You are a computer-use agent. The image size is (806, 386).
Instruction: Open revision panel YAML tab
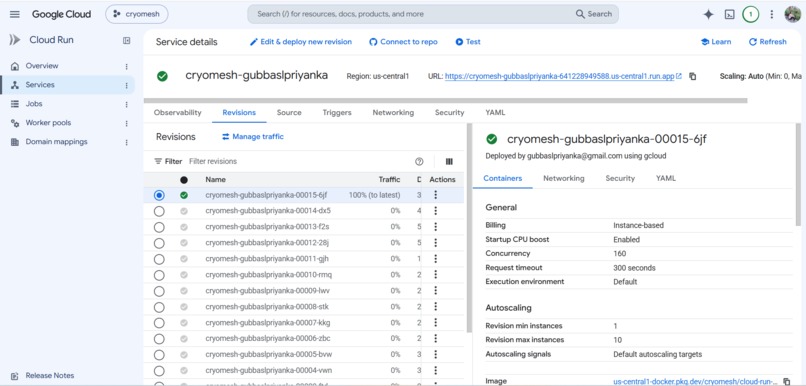[666, 178]
